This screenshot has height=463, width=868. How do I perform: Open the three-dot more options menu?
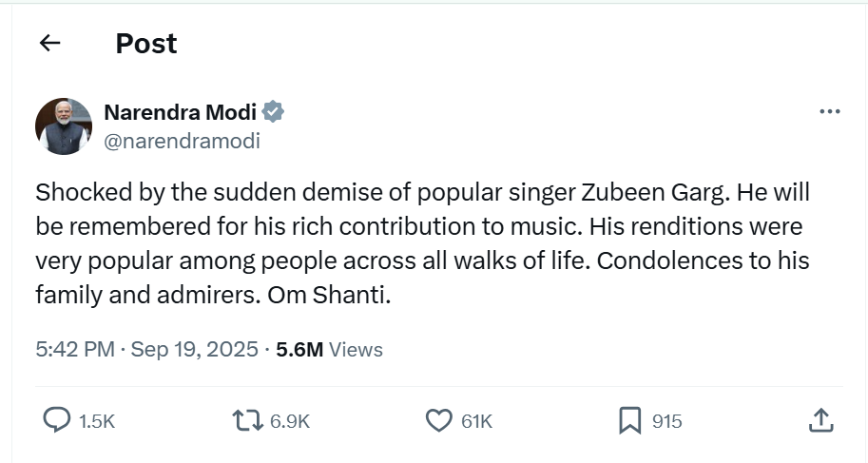(829, 112)
